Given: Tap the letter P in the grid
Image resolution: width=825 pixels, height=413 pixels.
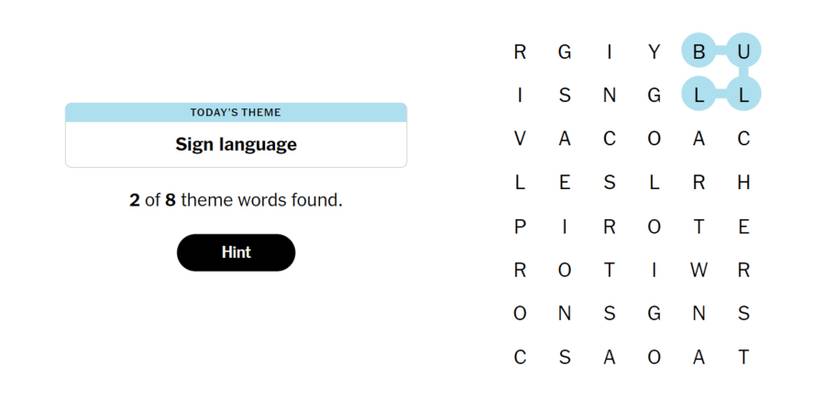Looking at the screenshot, I should pos(520,226).
